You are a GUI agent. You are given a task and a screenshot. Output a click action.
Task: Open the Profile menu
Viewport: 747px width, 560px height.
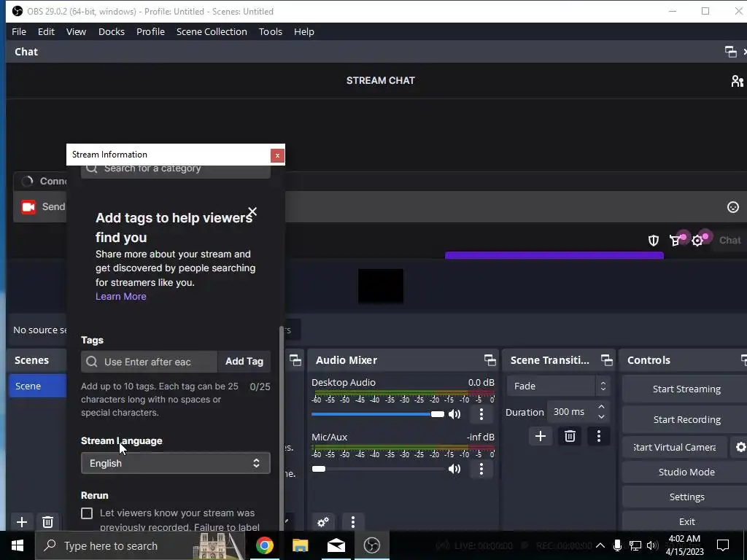(x=150, y=31)
